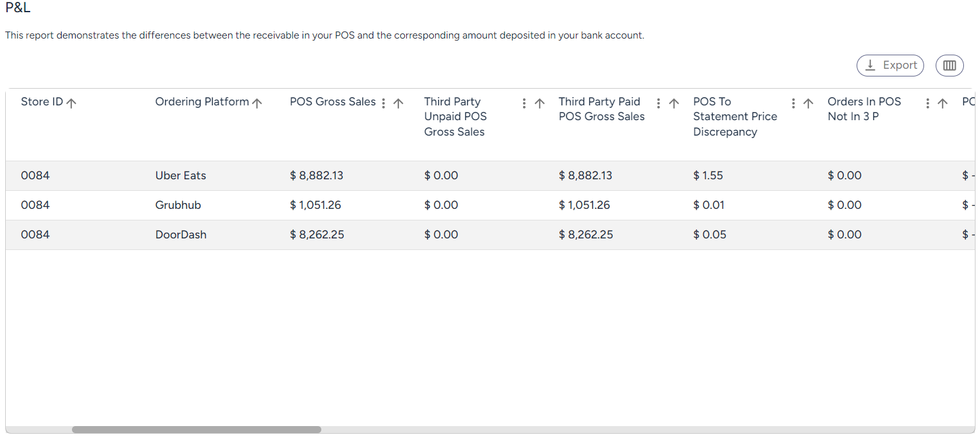Open POS To Statement Discrepancy kebab menu
This screenshot has height=446, width=980.
coord(793,103)
